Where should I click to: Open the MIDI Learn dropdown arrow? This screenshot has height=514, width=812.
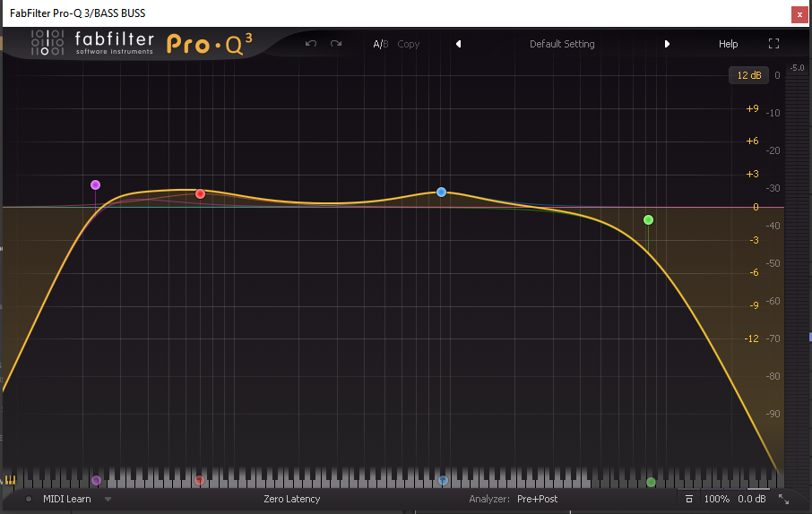108,499
